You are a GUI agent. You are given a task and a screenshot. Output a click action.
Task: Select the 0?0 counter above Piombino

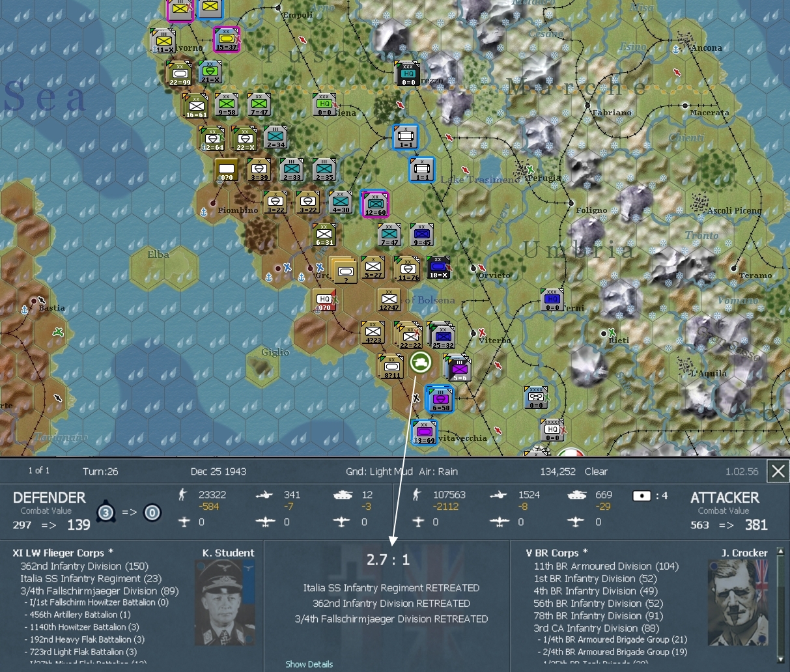(x=227, y=169)
